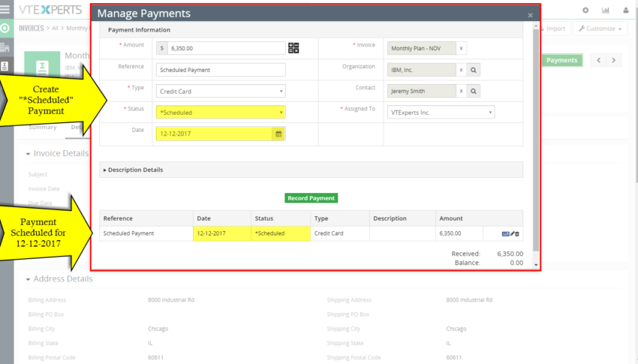Go to next record with right chevron
This screenshot has height=364, width=638.
point(613,60)
